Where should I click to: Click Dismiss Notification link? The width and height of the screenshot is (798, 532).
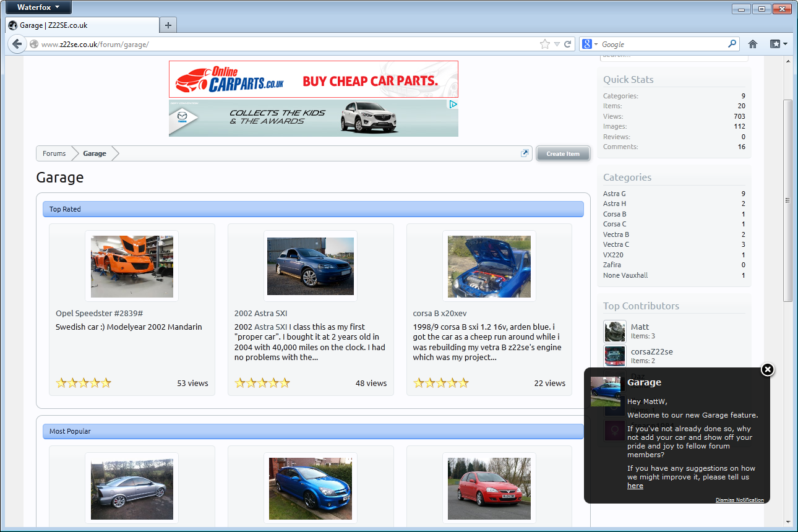click(x=739, y=500)
